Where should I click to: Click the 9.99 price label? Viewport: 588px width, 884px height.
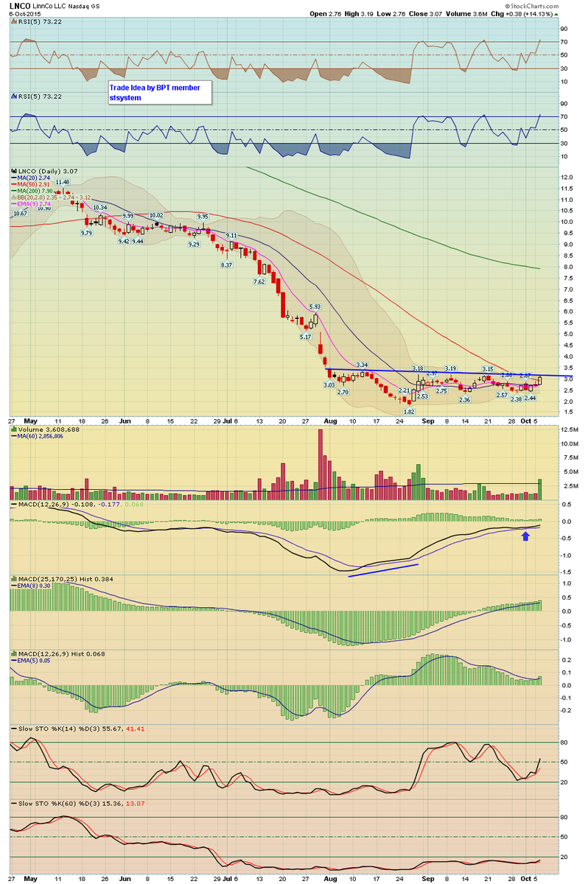(129, 214)
